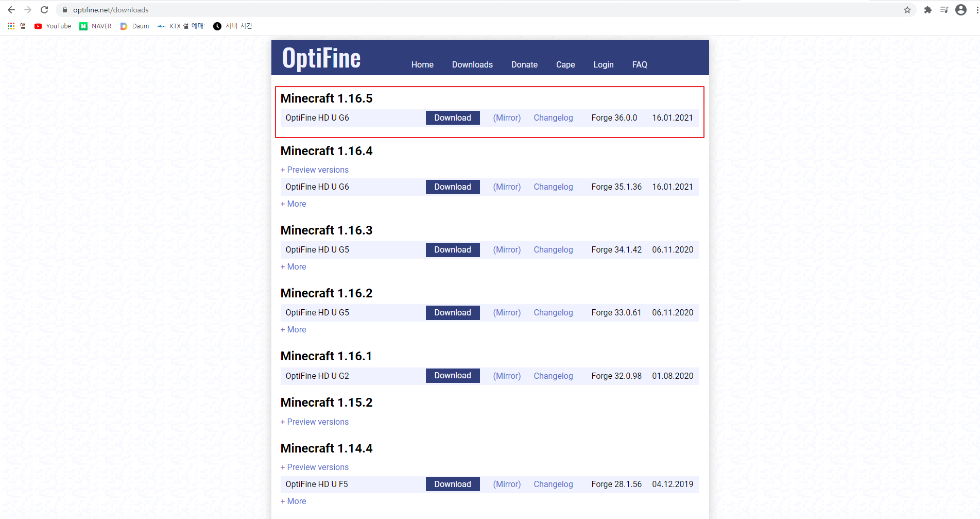Download OptiFine G6 for Minecraft 1.16.4

pyautogui.click(x=453, y=187)
